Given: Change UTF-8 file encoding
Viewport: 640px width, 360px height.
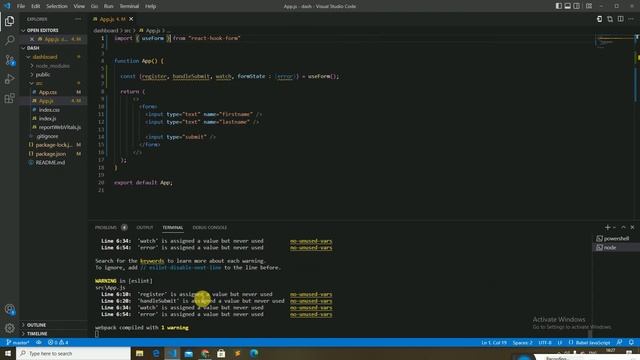Looking at the screenshot, I should click(545, 342).
